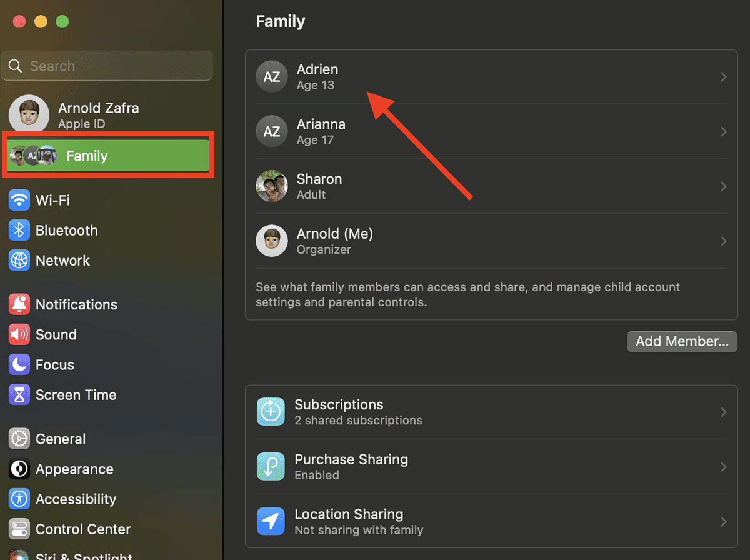Viewport: 750px width, 560px height.
Task: Click the Location Sharing arrow icon
Action: click(x=271, y=522)
